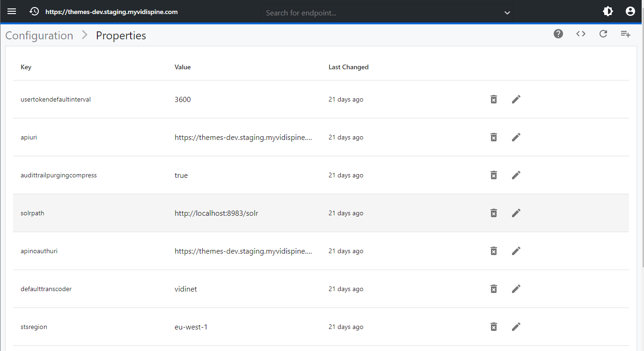Toggle dark/light theme brightness icon

pos(608,12)
